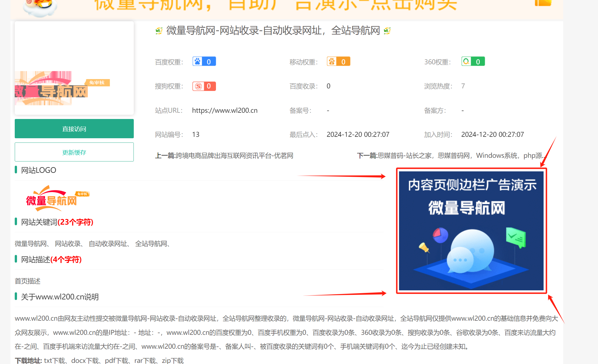The image size is (598, 364).
Task: Click the 浏览热度 value 7
Action: click(463, 86)
